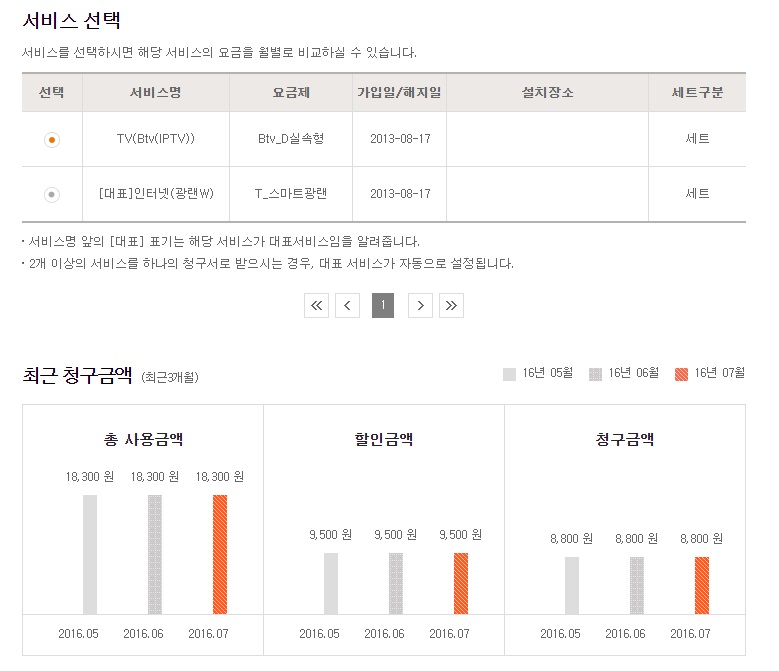The image size is (779, 671).
Task: Jump to the last page of services
Action: (451, 306)
